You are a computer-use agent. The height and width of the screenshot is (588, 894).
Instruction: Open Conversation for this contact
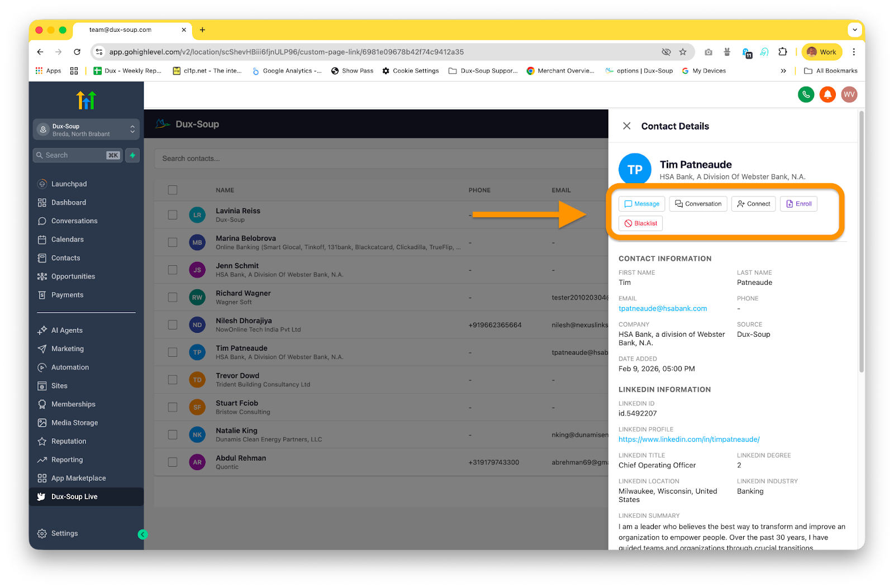(698, 204)
